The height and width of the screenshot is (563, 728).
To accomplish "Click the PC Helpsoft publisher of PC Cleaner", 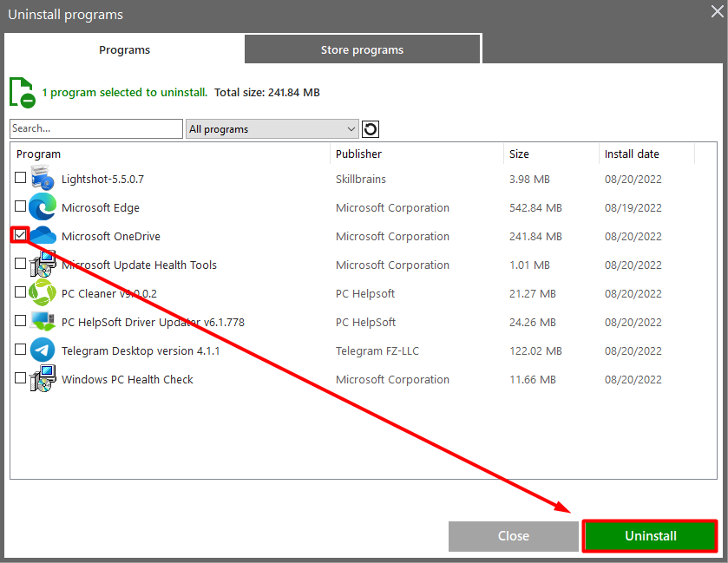I will click(x=365, y=294).
